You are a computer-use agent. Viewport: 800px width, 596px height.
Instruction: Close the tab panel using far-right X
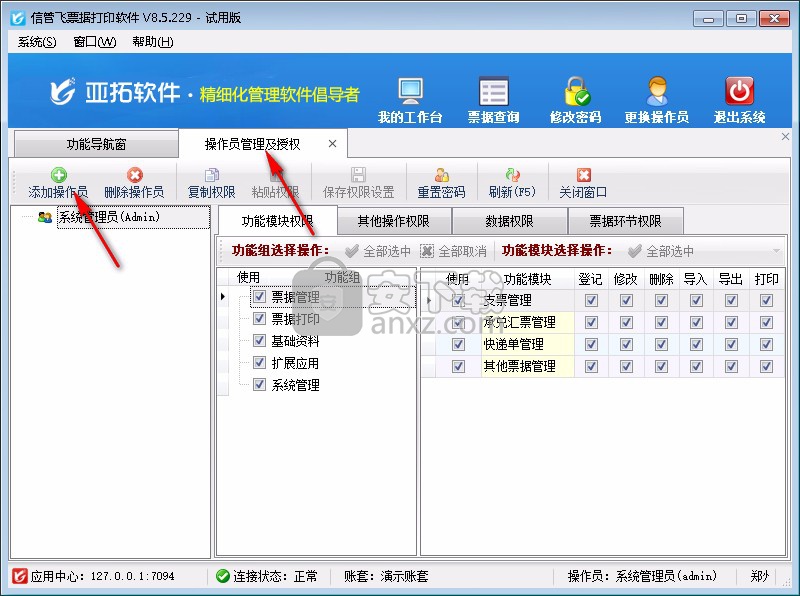[x=785, y=137]
